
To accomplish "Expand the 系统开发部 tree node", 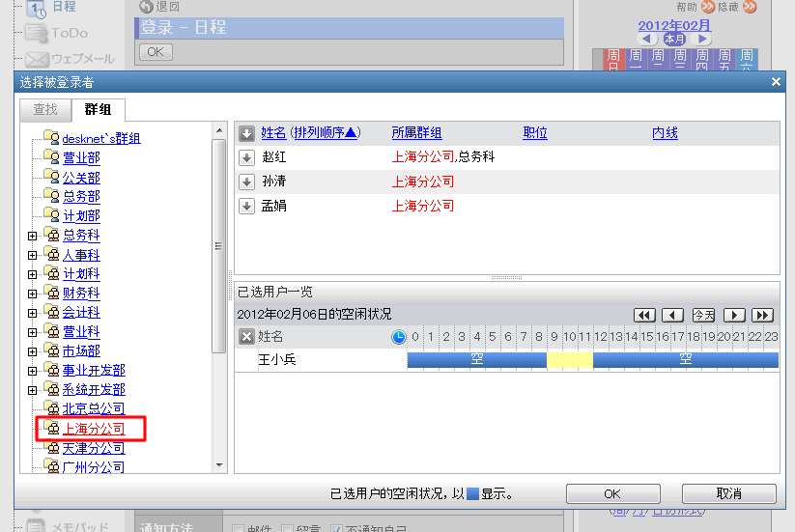I will click(x=32, y=390).
